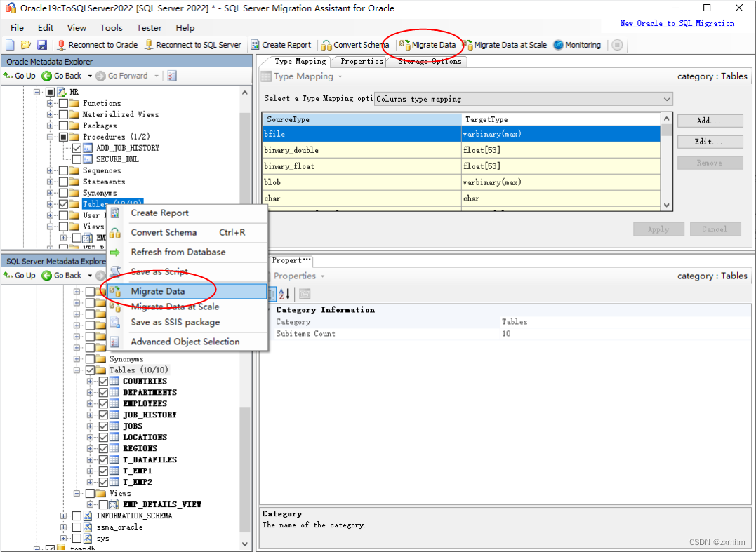The height and width of the screenshot is (552, 756).
Task: Collapse the SQL Server Tables (10/10) node
Action: click(77, 370)
